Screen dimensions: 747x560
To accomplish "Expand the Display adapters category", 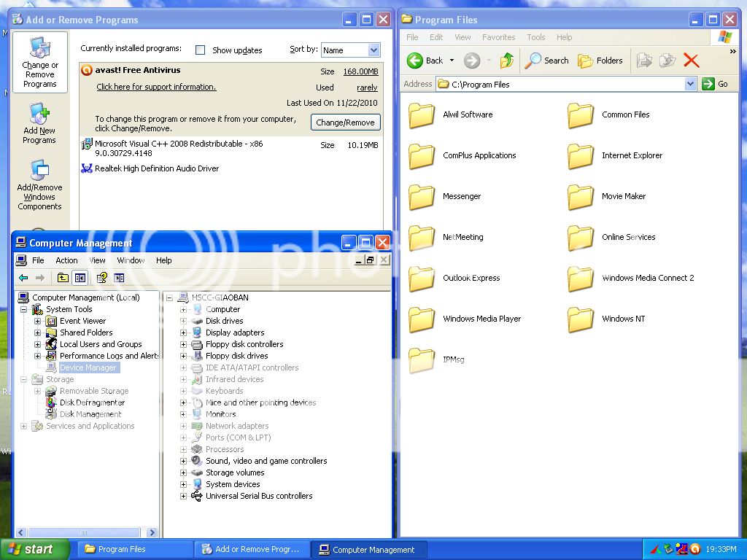I will [x=183, y=332].
